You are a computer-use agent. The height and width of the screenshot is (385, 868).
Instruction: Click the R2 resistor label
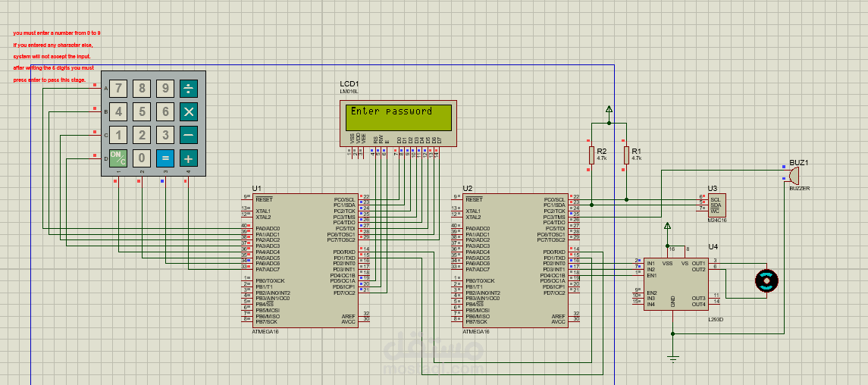602,151
